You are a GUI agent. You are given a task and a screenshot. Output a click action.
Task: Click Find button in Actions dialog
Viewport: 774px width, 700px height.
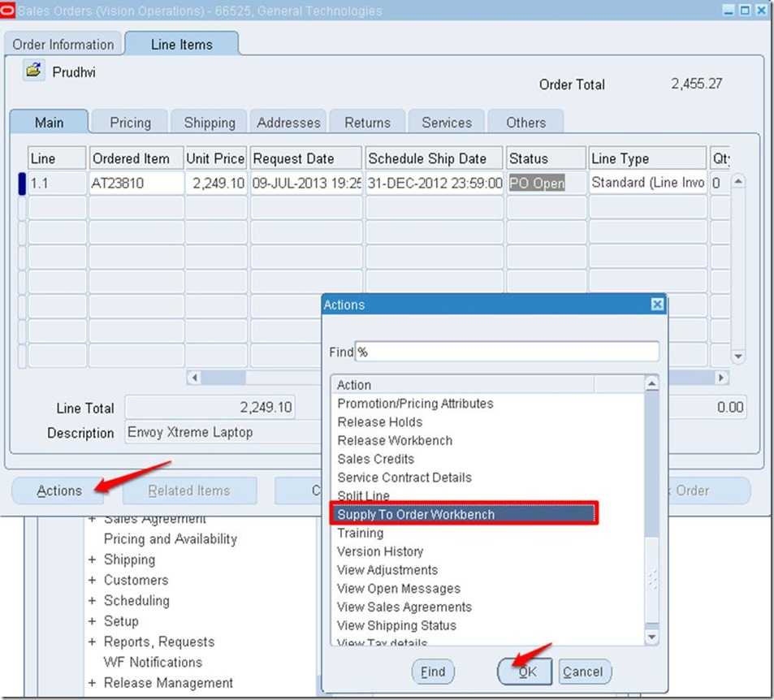coord(433,672)
